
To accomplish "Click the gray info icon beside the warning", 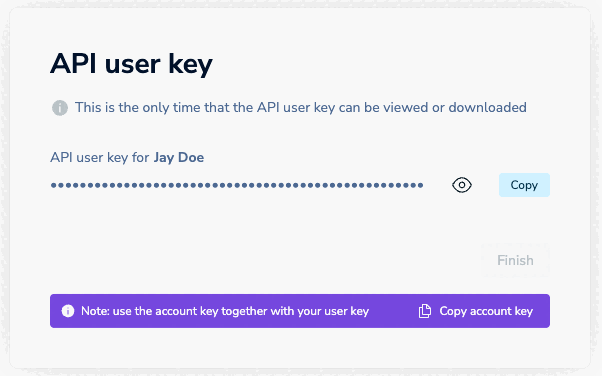I will [60, 108].
